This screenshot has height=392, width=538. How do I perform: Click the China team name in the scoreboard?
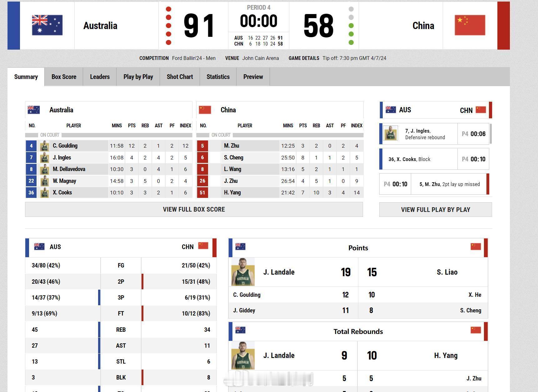click(423, 26)
